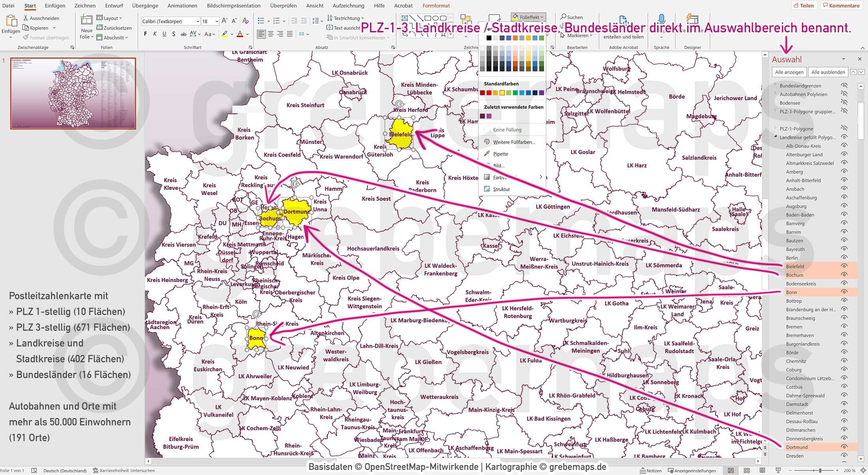The height and width of the screenshot is (475, 868).
Task: Open the font name dropdown Calibri
Action: coord(198,21)
